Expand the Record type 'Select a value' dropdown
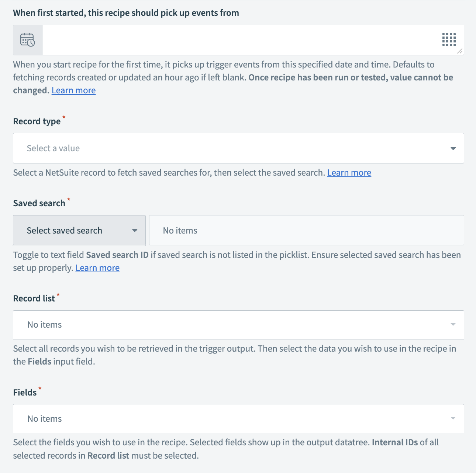The height and width of the screenshot is (473, 476). point(238,148)
